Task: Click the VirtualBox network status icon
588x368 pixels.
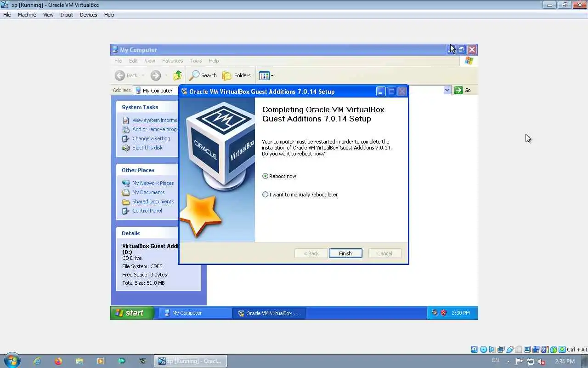Action: pyautogui.click(x=501, y=350)
